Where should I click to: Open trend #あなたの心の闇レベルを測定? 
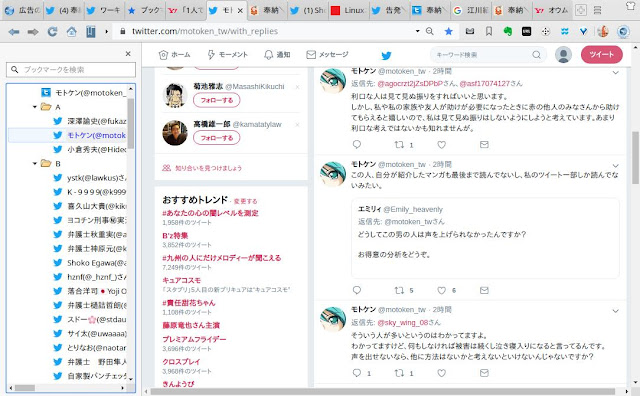coord(210,213)
